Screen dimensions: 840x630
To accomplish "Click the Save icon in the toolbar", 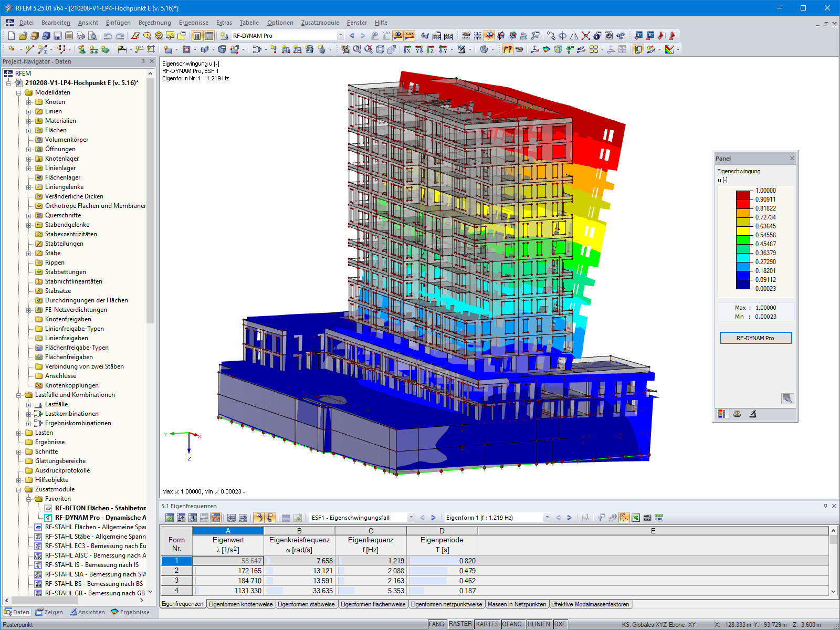I will 57,36.
